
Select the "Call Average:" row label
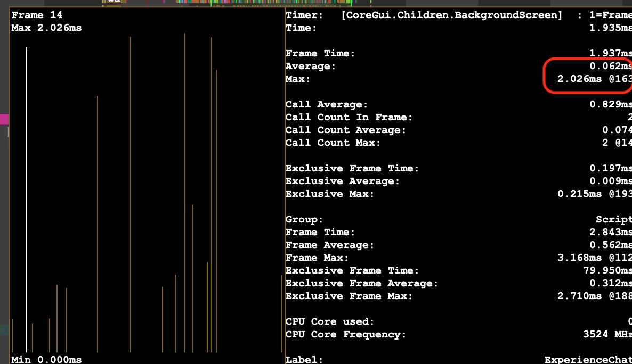coord(327,104)
